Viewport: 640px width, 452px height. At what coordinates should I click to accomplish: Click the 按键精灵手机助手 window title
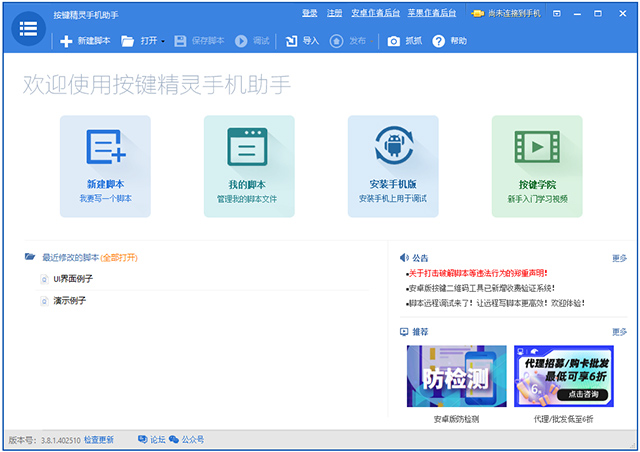[x=86, y=16]
